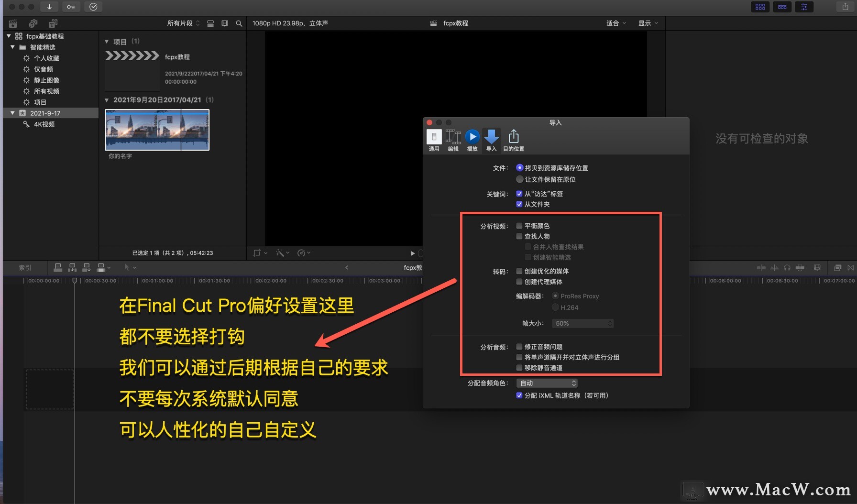857x504 pixels.
Task: Toggle the inspector panel sliders button
Action: click(804, 7)
